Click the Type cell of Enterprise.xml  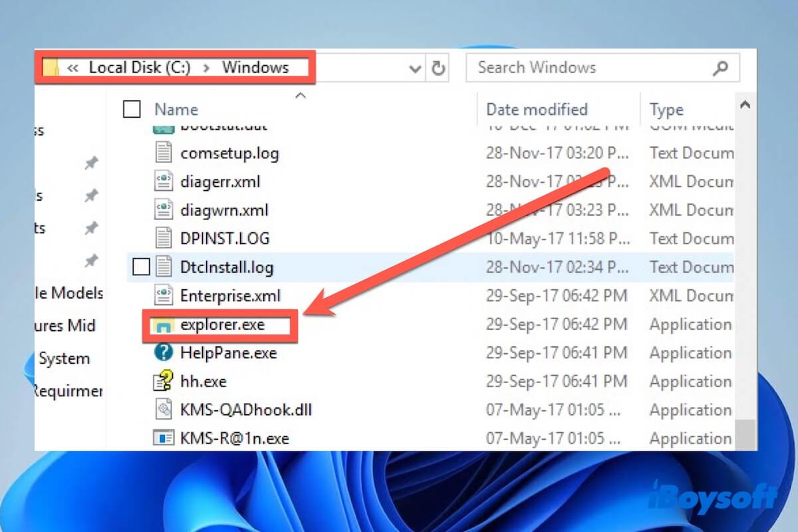tap(691, 296)
